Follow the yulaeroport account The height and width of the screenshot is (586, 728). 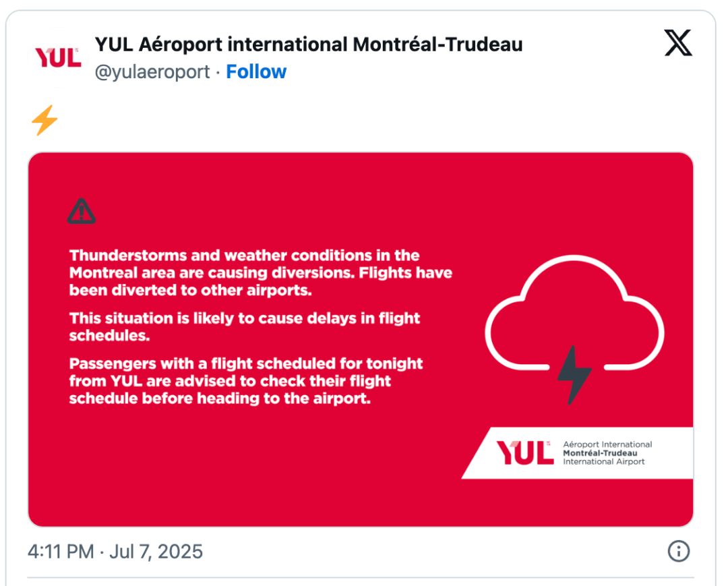click(256, 72)
